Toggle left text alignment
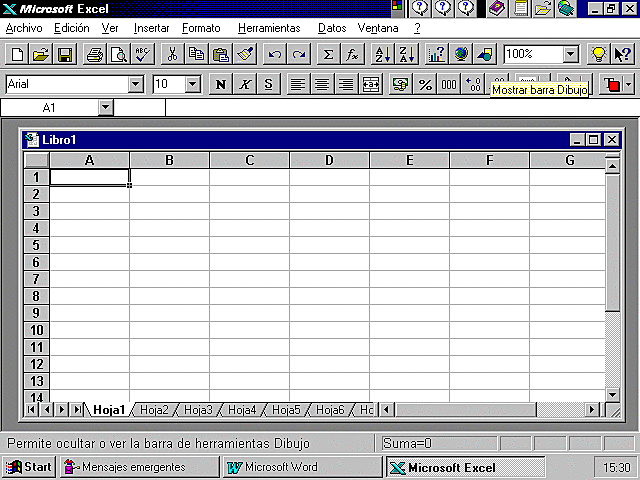The image size is (640, 480). click(299, 84)
